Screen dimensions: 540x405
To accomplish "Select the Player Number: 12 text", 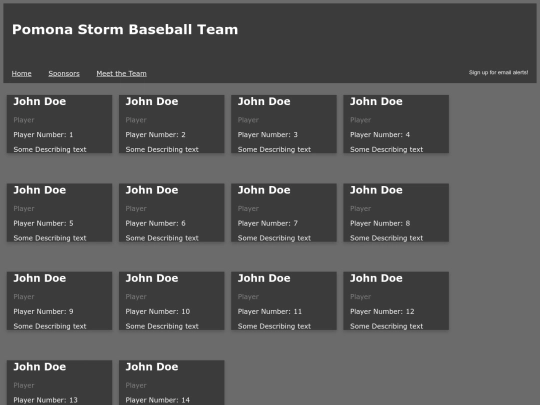I will tap(382, 311).
